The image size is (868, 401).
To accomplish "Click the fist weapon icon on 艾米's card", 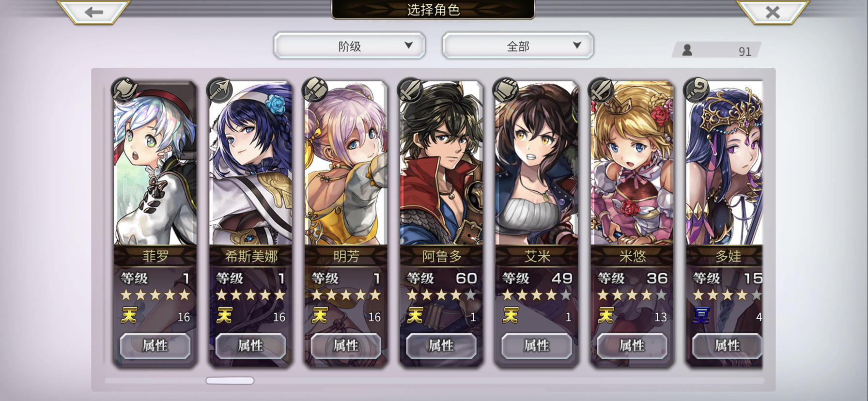I will click(x=505, y=89).
